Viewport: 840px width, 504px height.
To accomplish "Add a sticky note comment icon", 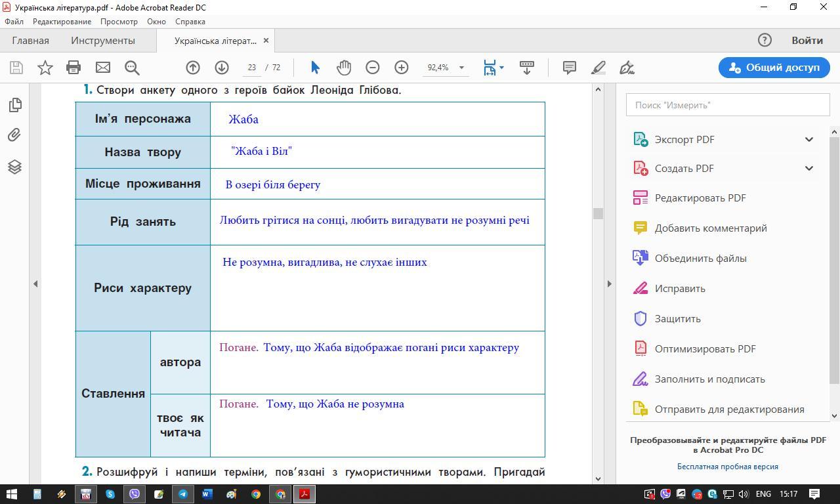I will coord(569,68).
